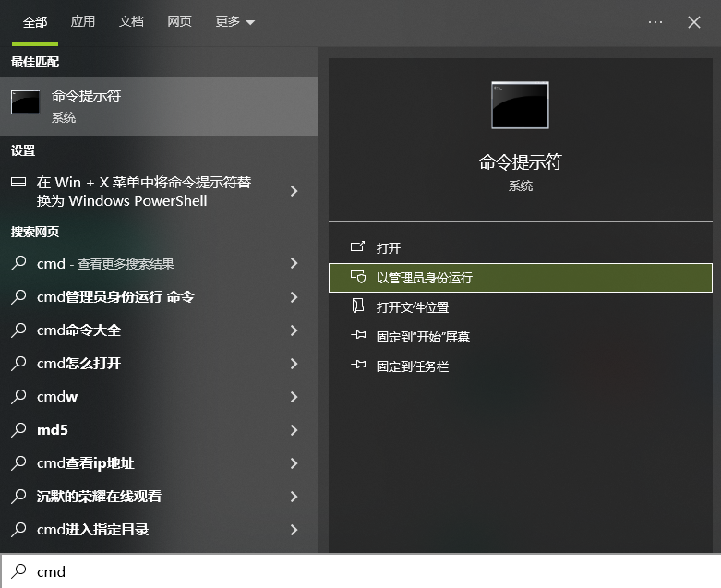
Task: Click the 命令提示符 title in preview pane
Action: (x=520, y=162)
